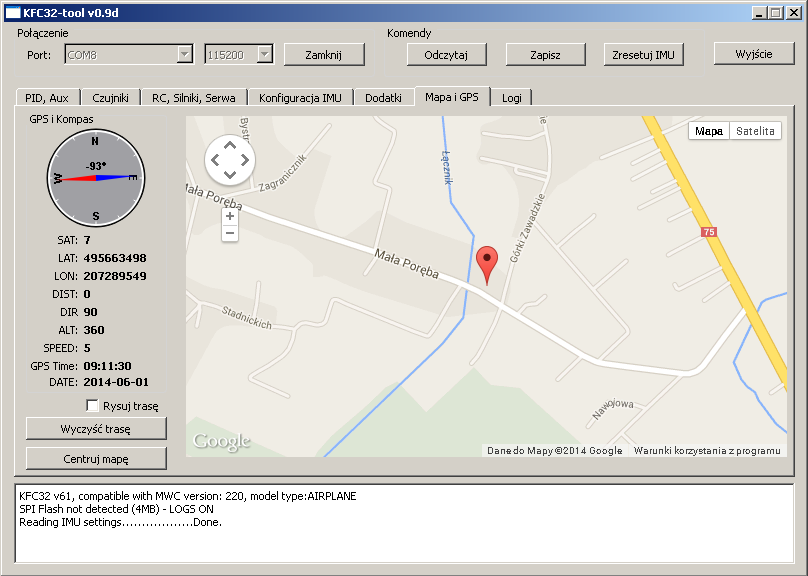Pan the map down using arrow control
This screenshot has height=576, width=808.
click(x=230, y=175)
